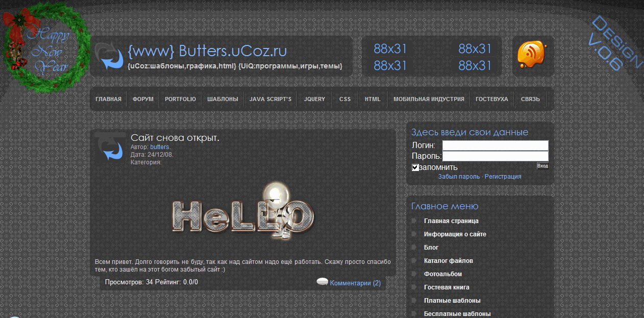Viewport: 644px width, 318px height.
Task: Go to МОБИЛЬНАЯ ИНДУСТРИЯ section
Action: 429,99
